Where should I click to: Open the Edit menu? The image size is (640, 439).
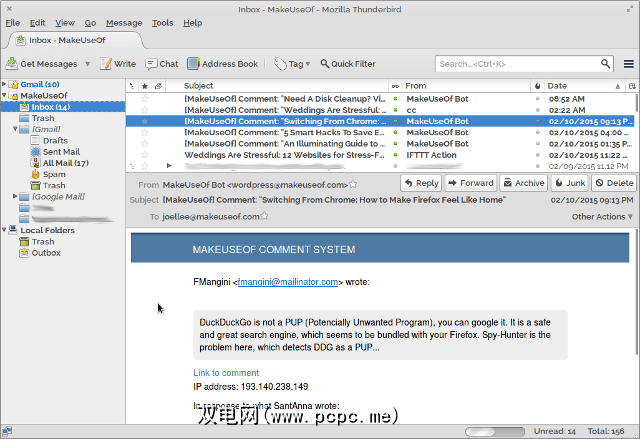coord(37,23)
